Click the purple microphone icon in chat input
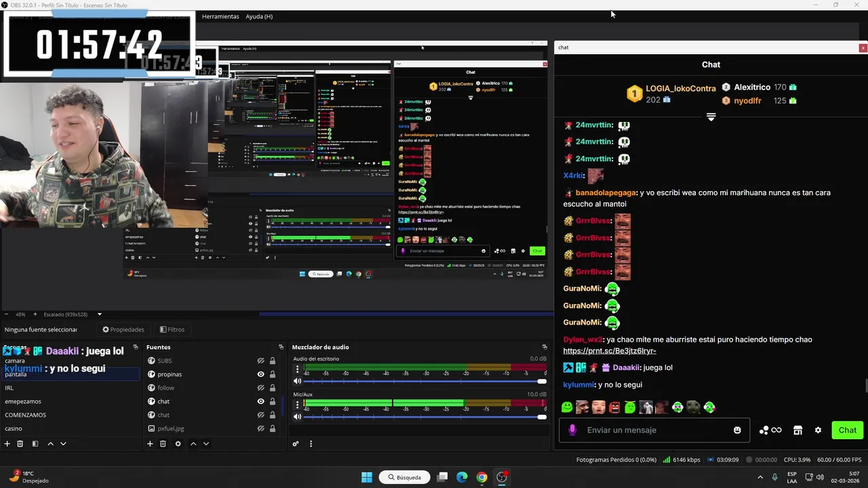Viewport: 868px width, 488px height. tap(572, 430)
